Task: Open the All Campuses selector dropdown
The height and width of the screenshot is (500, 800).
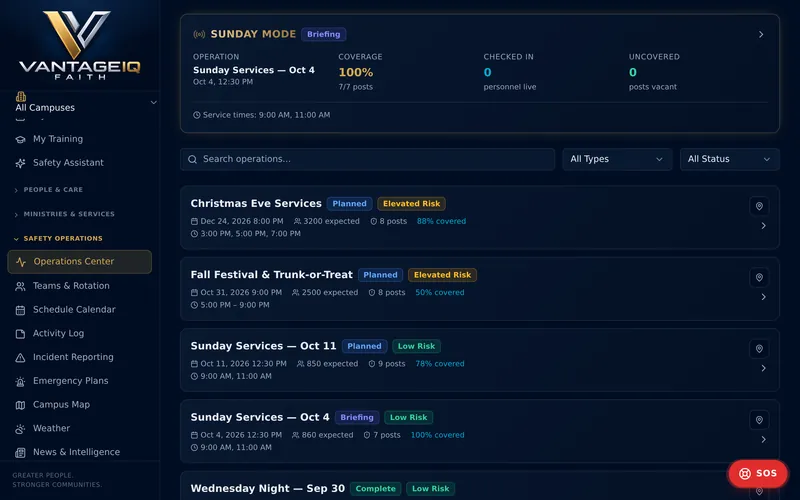Action: coord(85,103)
